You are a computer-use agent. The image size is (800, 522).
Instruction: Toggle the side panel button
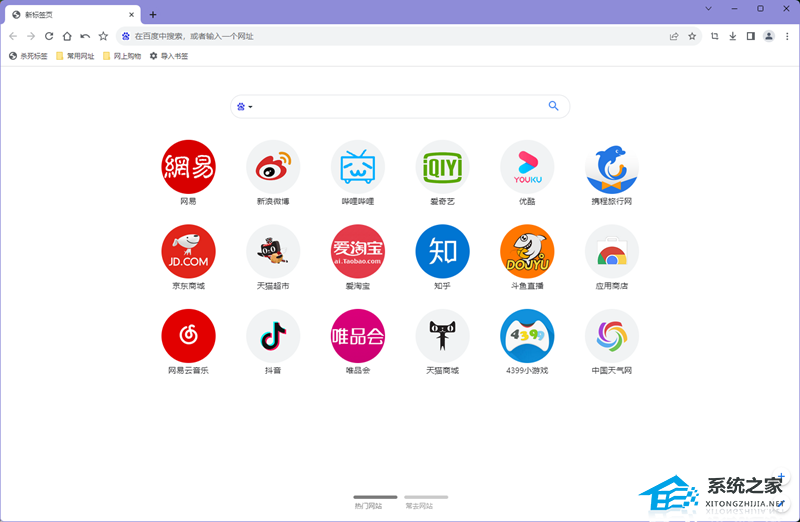tap(750, 36)
